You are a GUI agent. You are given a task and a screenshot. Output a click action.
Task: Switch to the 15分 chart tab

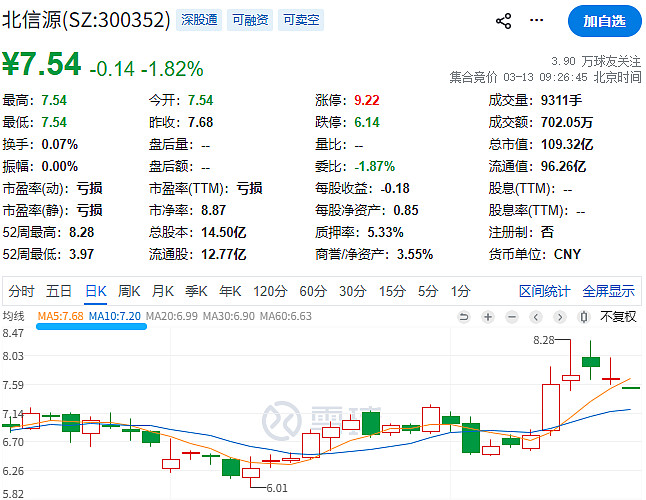pyautogui.click(x=392, y=291)
